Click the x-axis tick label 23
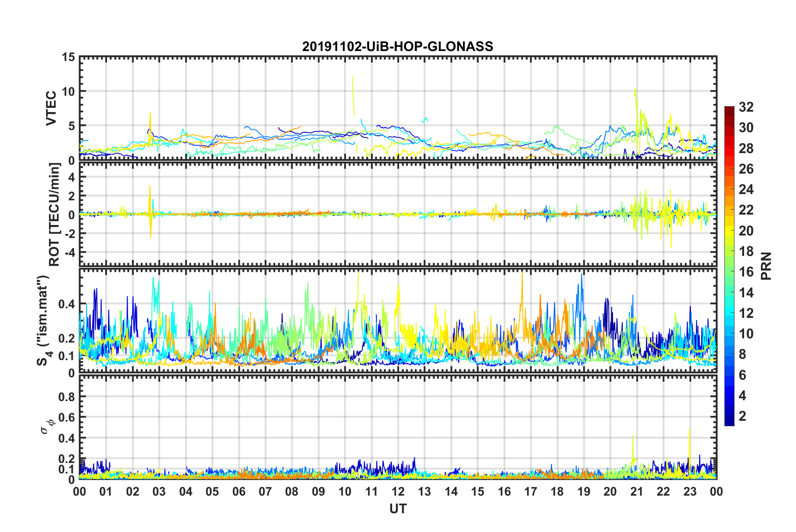 (690, 491)
